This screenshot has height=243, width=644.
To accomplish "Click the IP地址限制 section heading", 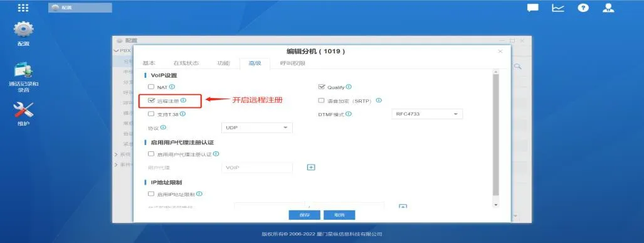I will (166, 182).
